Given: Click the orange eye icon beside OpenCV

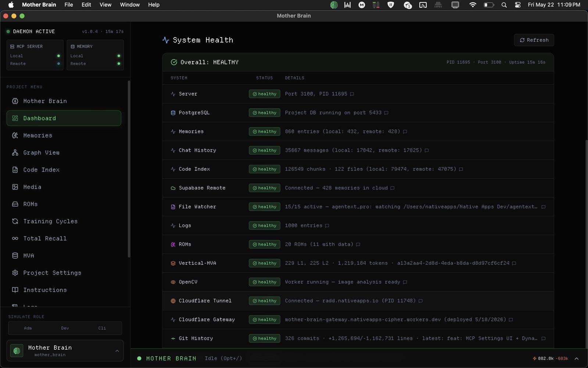Looking at the screenshot, I should pyautogui.click(x=173, y=282).
